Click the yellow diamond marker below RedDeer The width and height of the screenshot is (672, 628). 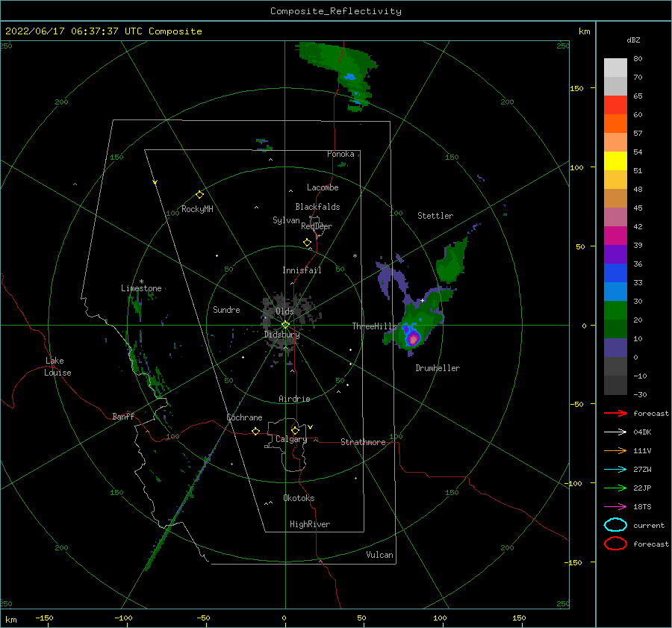click(308, 243)
